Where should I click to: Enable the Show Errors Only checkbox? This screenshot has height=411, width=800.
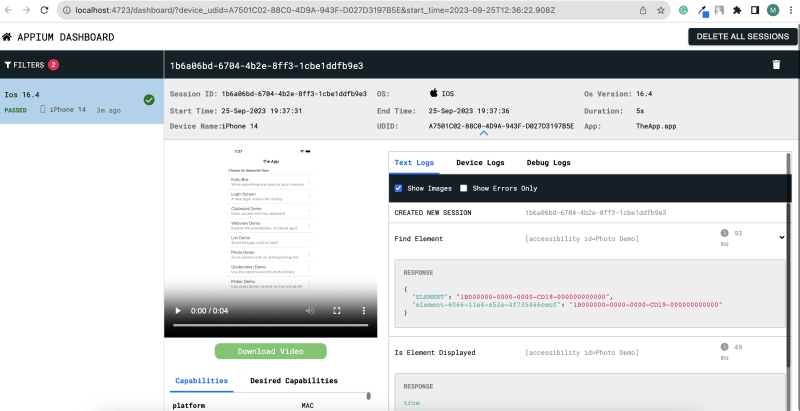click(x=463, y=188)
